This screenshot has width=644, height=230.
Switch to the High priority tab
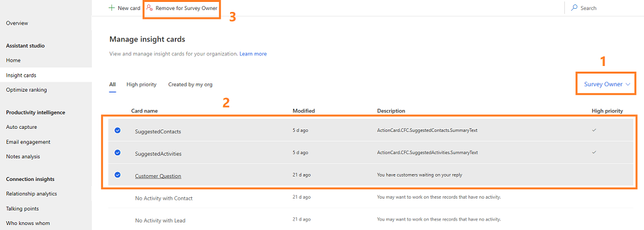point(142,85)
